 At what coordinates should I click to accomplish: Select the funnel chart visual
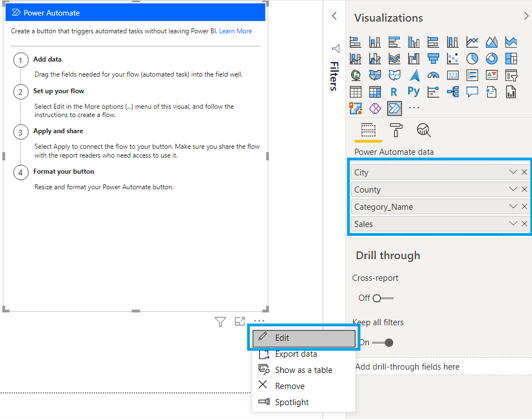tap(433, 59)
